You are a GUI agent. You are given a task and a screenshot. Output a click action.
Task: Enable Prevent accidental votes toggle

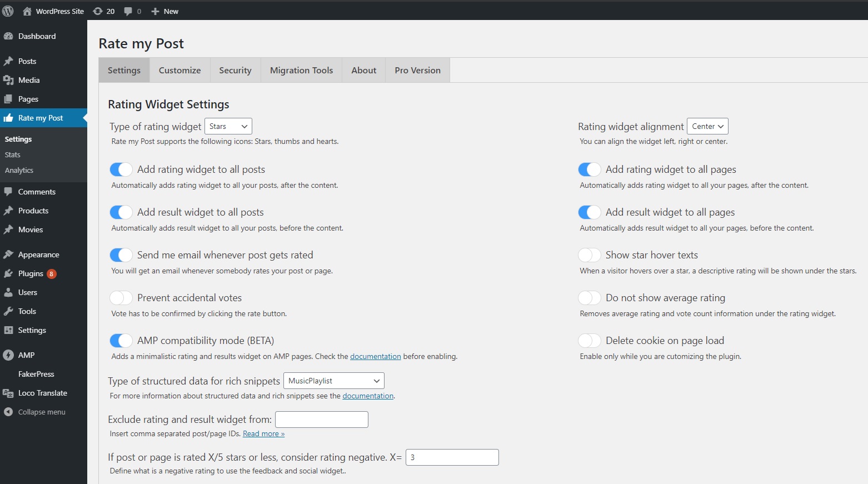point(121,298)
